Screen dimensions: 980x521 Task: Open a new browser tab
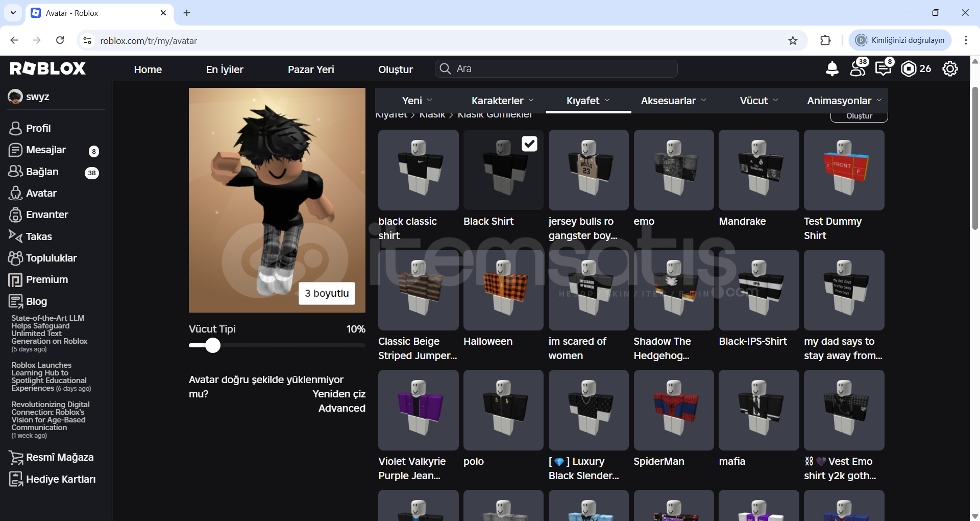[187, 13]
